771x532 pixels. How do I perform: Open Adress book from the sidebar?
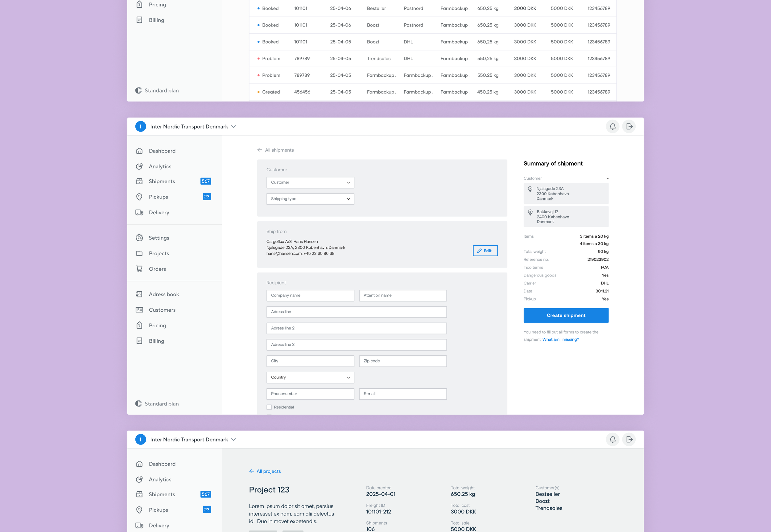click(x=163, y=294)
